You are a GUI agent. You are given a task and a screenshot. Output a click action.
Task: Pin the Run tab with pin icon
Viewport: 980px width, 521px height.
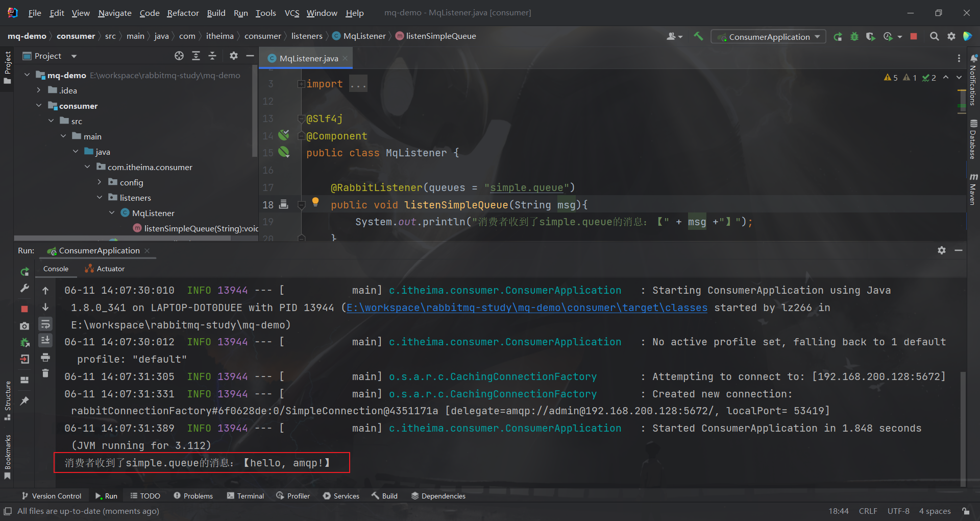tap(24, 401)
